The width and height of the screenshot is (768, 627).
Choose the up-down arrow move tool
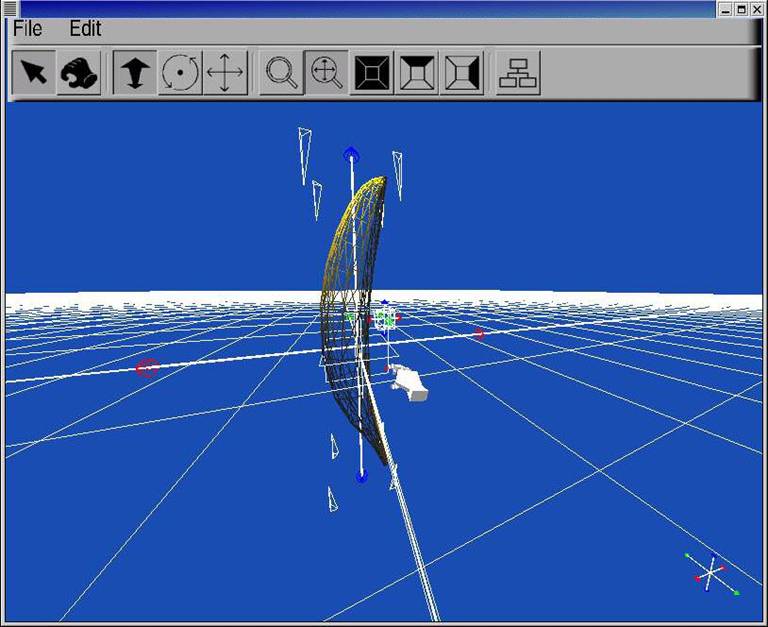(x=135, y=72)
